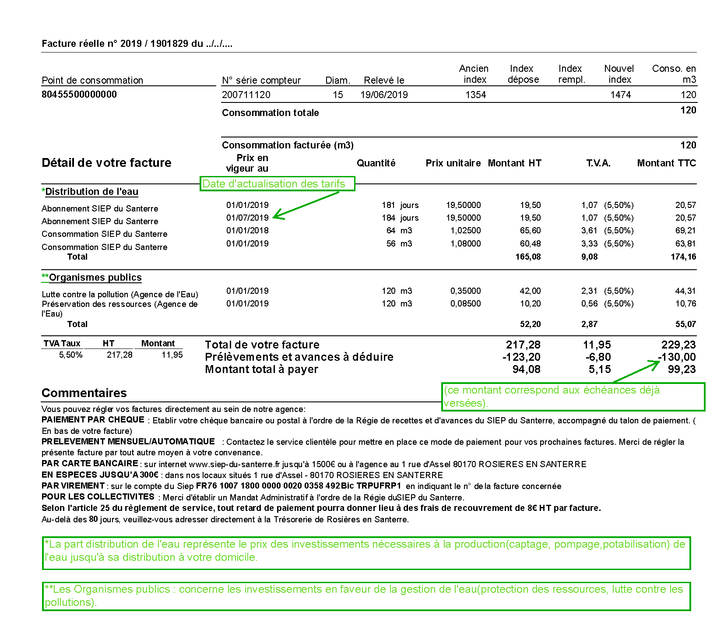Click the HT amount 65,60

click(530, 230)
